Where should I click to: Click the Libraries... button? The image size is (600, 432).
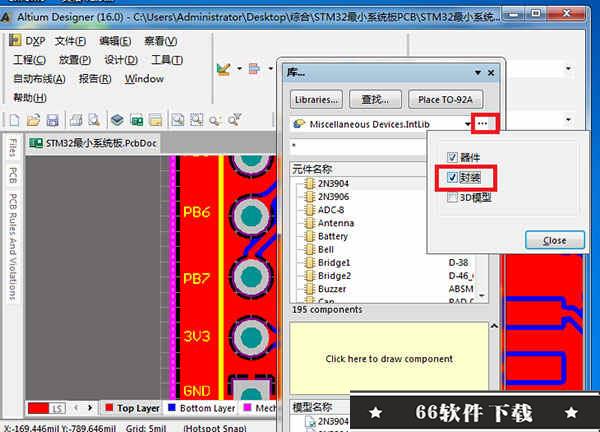tap(316, 100)
